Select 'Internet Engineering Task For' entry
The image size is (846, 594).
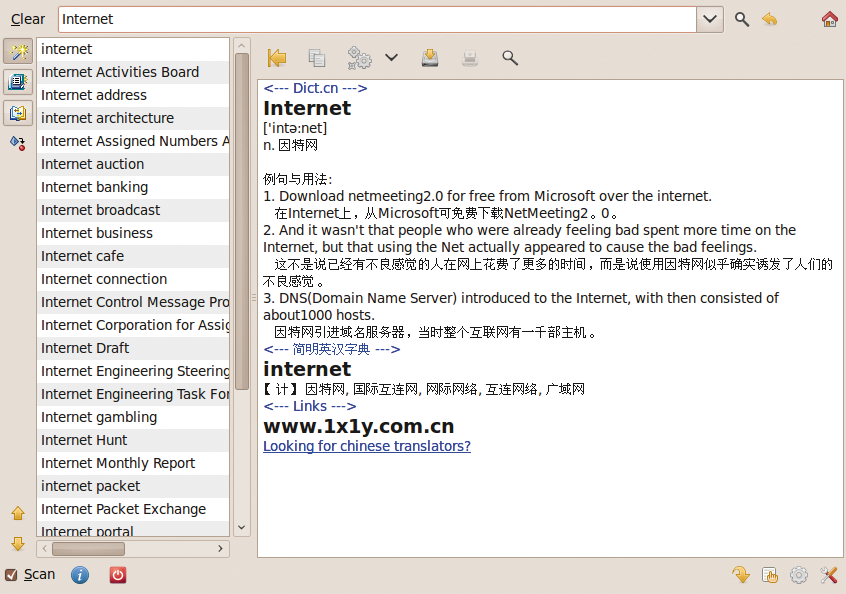pos(133,394)
